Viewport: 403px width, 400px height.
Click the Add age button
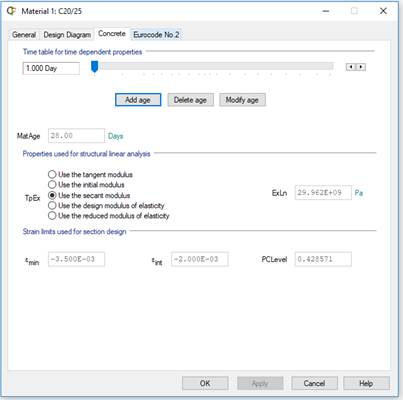(138, 100)
